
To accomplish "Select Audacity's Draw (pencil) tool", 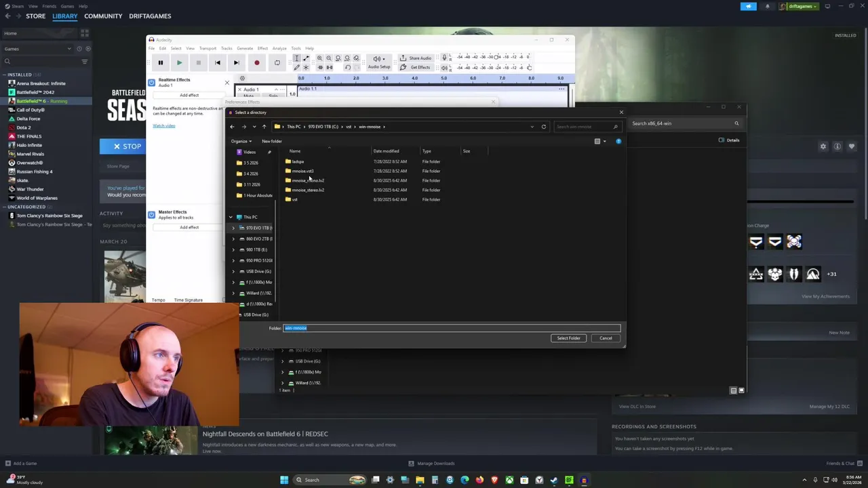I will (296, 67).
